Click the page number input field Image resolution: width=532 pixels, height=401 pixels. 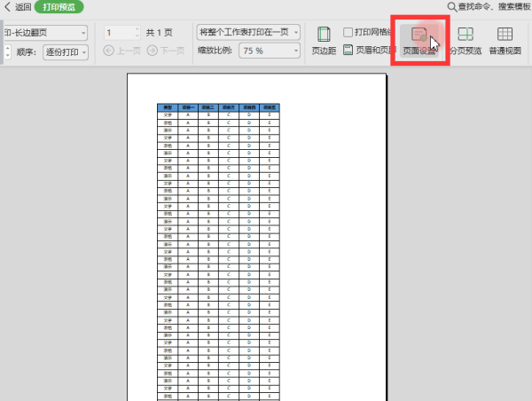click(x=120, y=33)
